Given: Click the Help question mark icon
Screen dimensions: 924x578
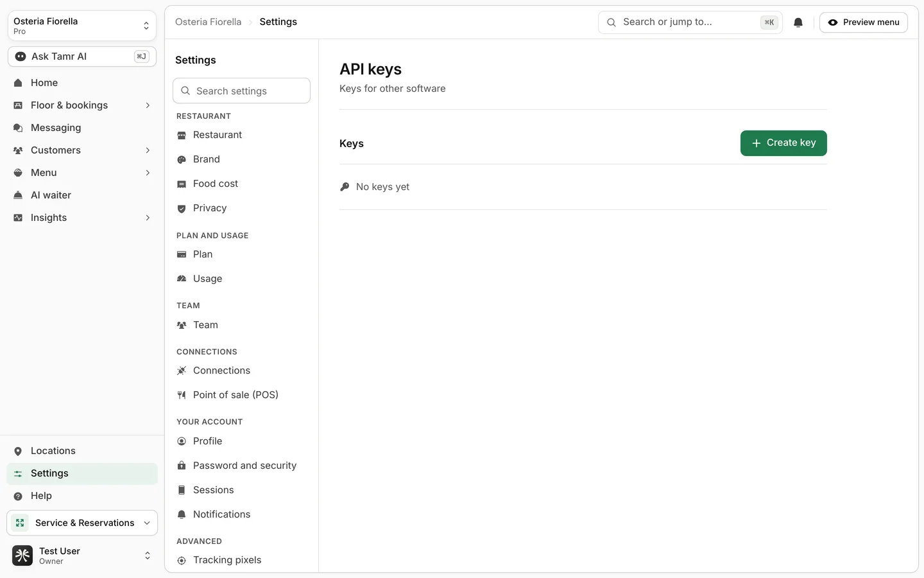Looking at the screenshot, I should [x=18, y=496].
